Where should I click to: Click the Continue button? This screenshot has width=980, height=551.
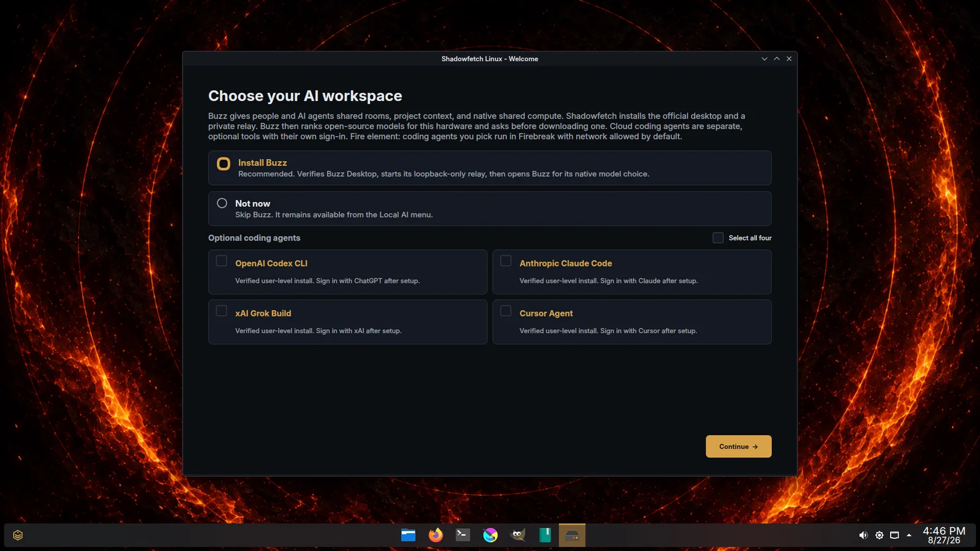point(739,446)
